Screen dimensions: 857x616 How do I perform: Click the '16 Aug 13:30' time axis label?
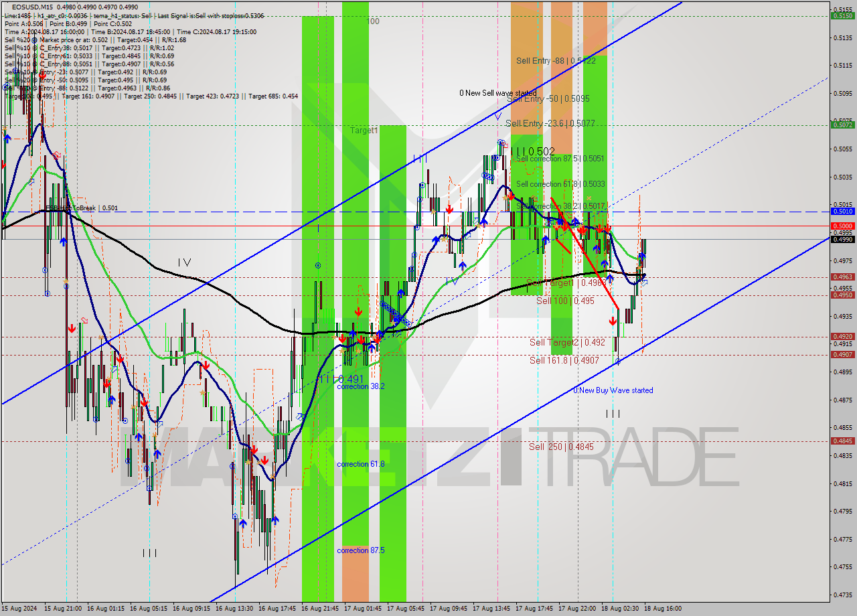point(234,609)
